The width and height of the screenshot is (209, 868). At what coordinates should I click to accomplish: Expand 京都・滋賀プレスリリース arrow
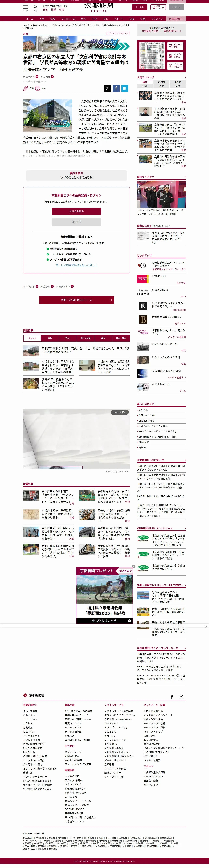click(x=185, y=585)
